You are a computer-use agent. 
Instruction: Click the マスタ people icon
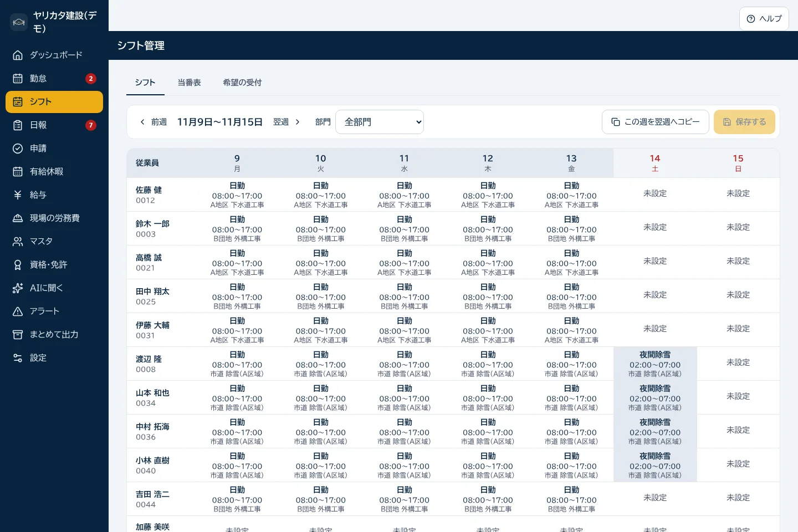(18, 241)
